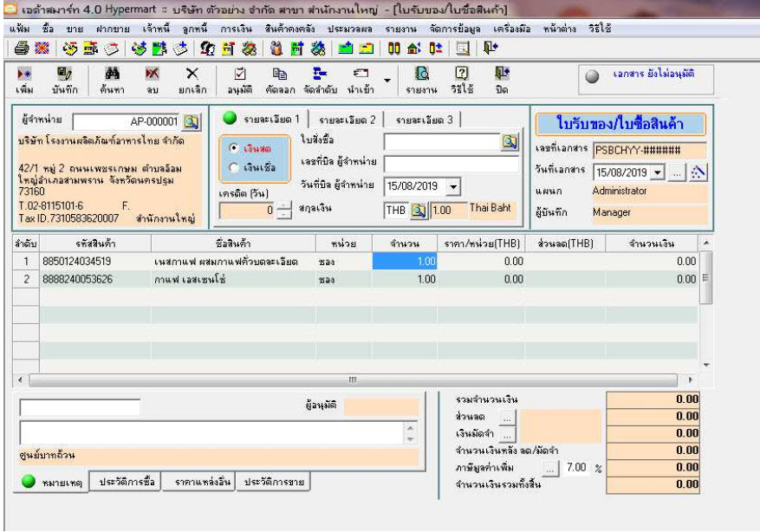Open the แฟ้ม (File) menu
This screenshot has height=532, width=760.
click(20, 29)
